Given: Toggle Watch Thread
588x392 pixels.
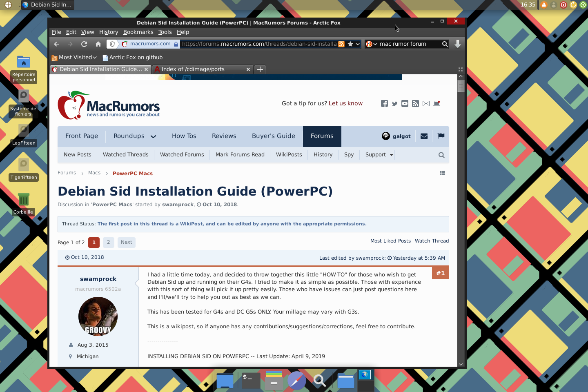Looking at the screenshot, I should pos(432,241).
